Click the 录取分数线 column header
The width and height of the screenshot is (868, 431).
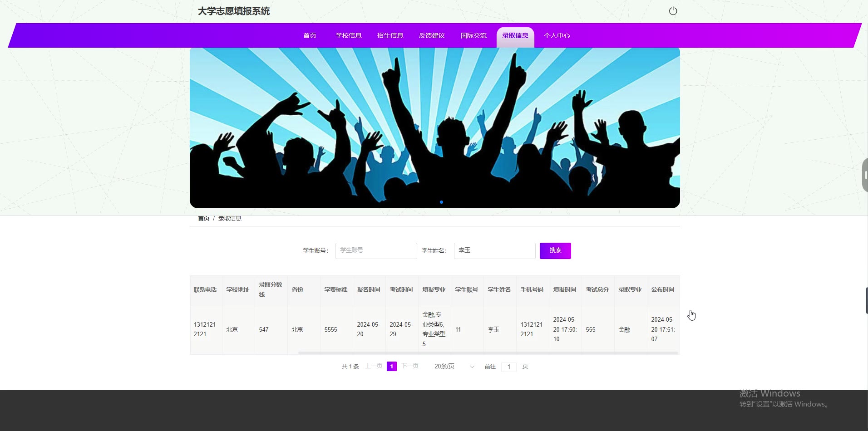[271, 289]
